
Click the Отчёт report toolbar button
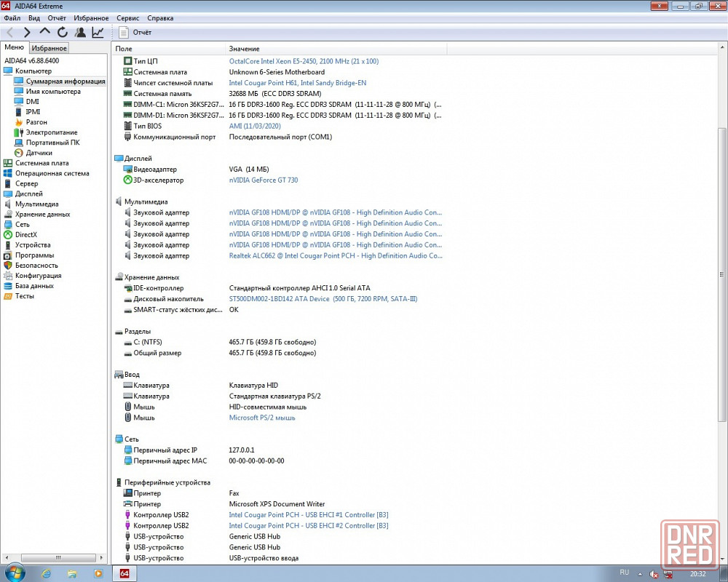(135, 33)
